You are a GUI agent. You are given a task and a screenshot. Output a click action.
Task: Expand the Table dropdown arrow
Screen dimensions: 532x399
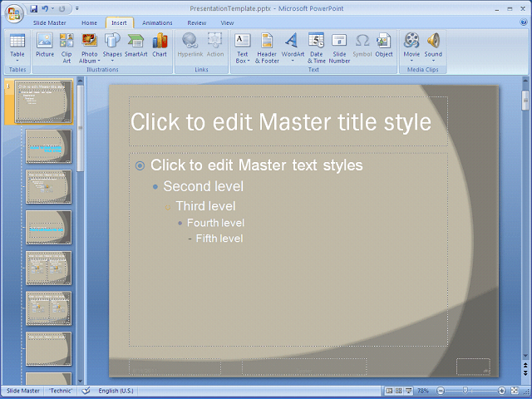pos(17,61)
